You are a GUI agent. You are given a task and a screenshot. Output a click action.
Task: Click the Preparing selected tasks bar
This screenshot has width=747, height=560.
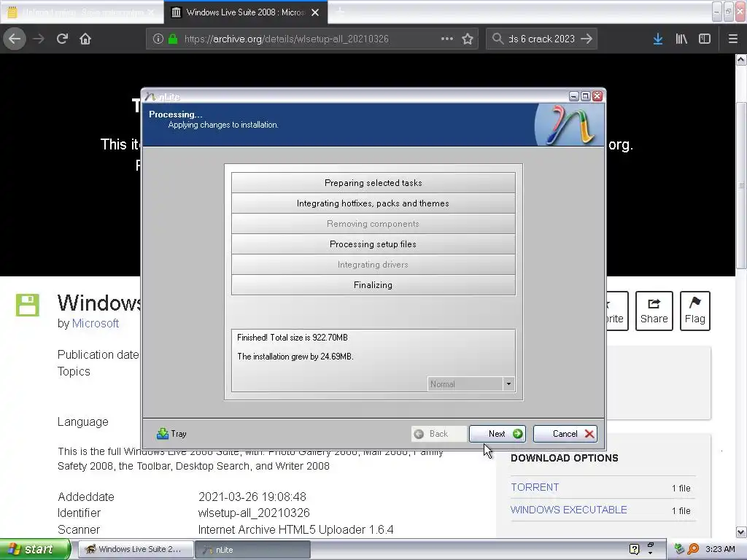tap(373, 183)
